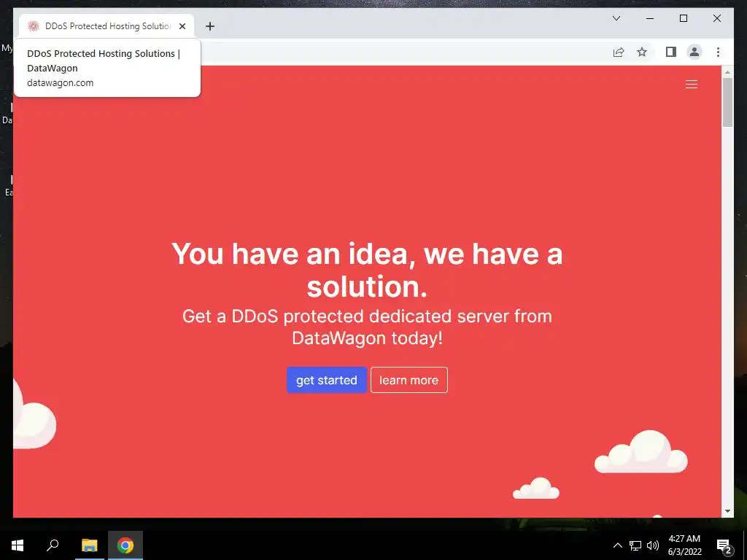Screen dimensions: 747x560
Task: Open the Chrome profile avatar
Action: 694,52
